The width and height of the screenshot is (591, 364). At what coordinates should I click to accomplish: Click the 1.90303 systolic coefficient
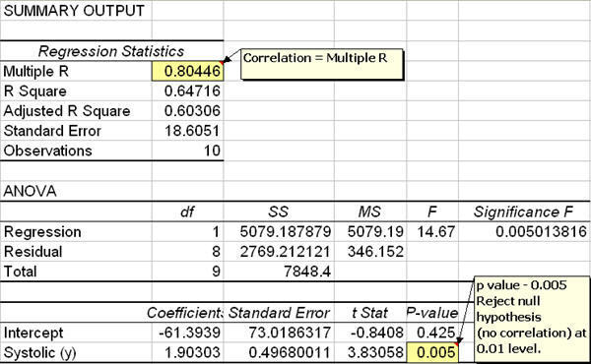(x=188, y=353)
